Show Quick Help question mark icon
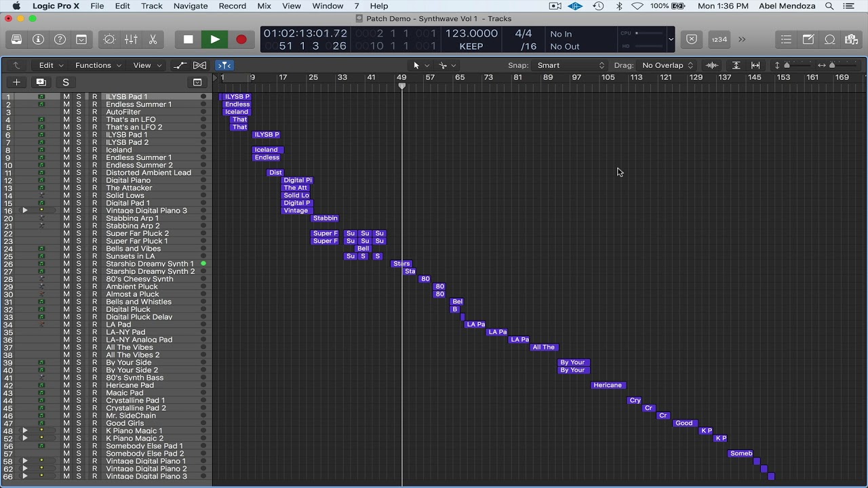This screenshot has width=868, height=488. click(x=60, y=39)
